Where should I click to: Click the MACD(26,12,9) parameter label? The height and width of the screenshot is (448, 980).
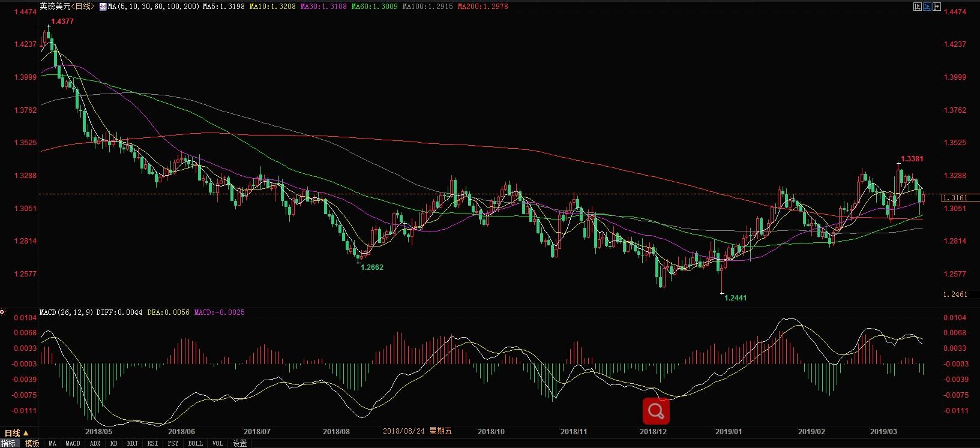[66, 312]
